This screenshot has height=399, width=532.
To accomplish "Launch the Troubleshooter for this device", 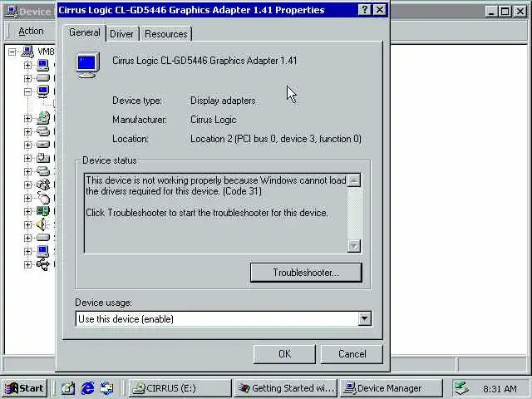I will click(306, 273).
